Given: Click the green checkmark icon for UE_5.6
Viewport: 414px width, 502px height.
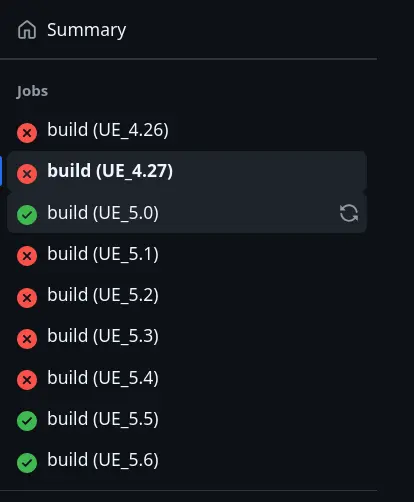Looking at the screenshot, I should [x=27, y=462].
